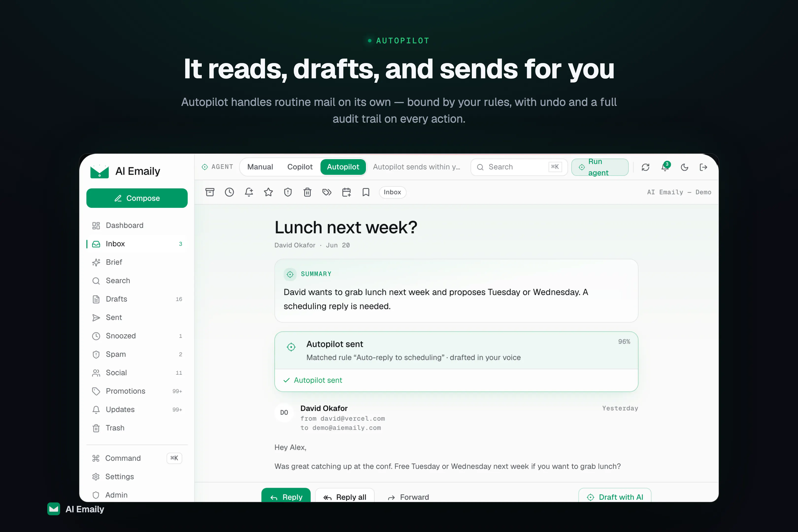The height and width of the screenshot is (532, 798).
Task: Click the Forward button
Action: pyautogui.click(x=409, y=497)
